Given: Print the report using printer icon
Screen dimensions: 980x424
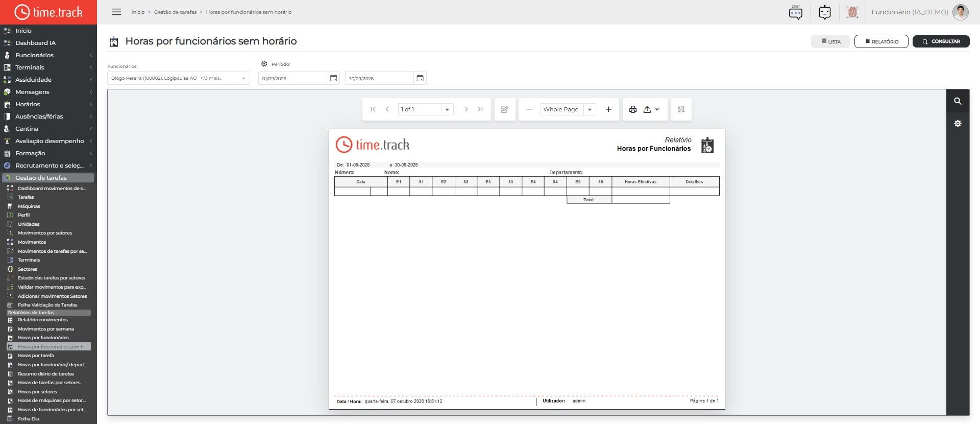Looking at the screenshot, I should (x=633, y=109).
